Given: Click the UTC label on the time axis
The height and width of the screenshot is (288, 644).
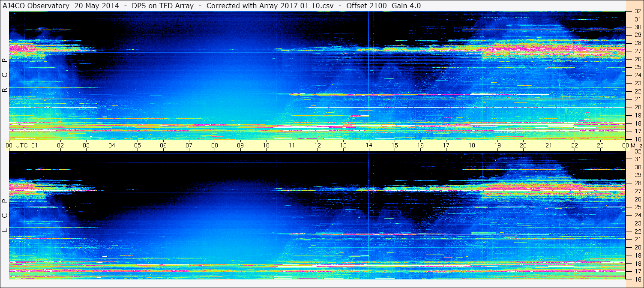Looking at the screenshot, I should (21, 145).
